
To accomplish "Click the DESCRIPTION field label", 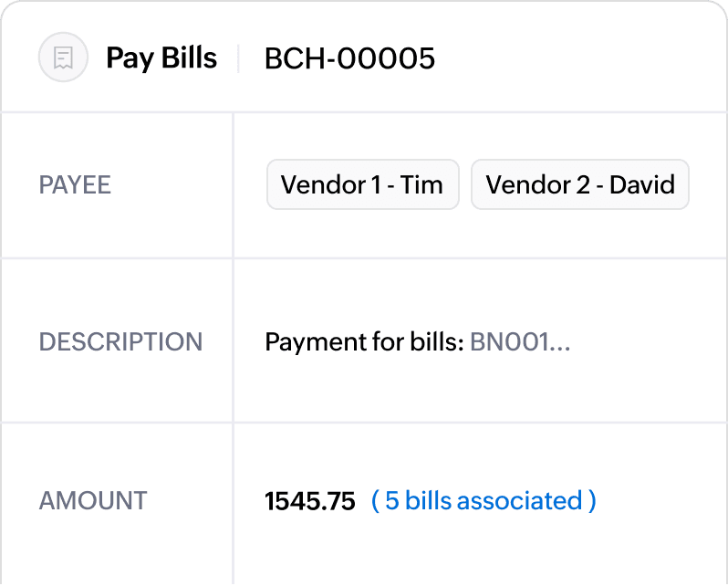I will coord(120,342).
